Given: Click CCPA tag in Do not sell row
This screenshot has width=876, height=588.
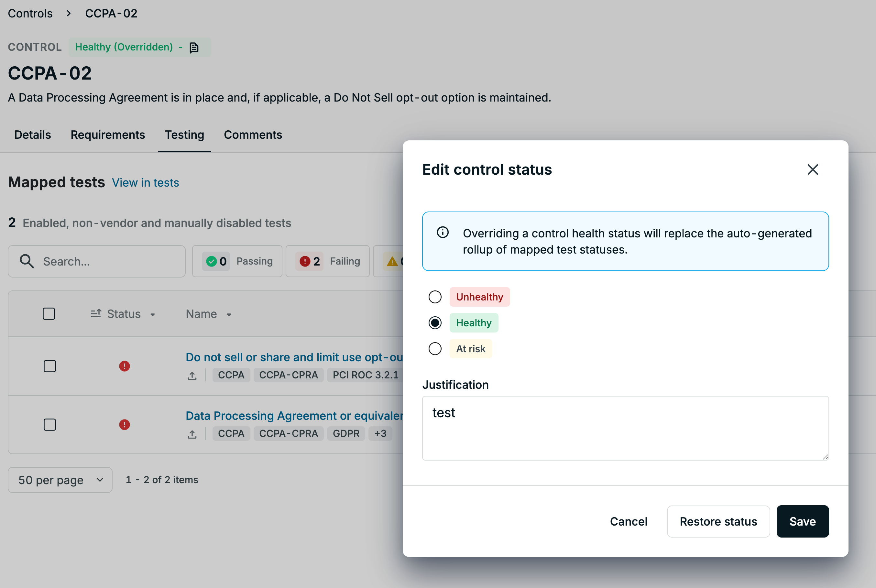Looking at the screenshot, I should [231, 375].
